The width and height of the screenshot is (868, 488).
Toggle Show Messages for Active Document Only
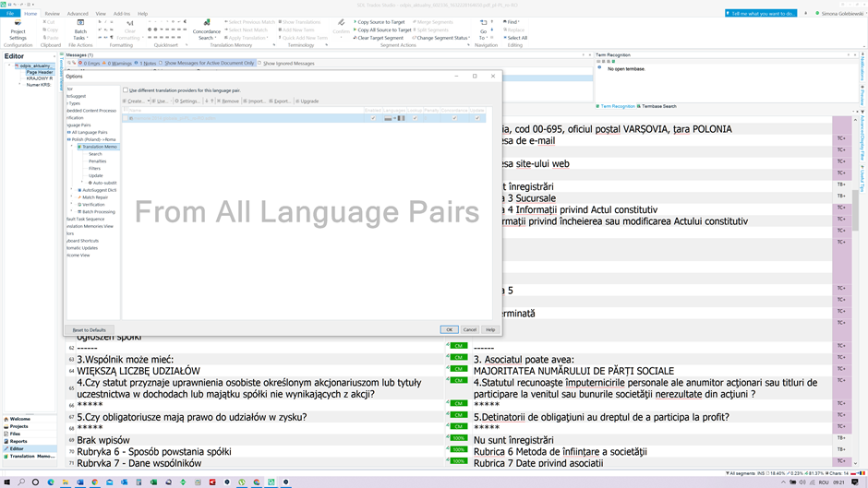(207, 63)
